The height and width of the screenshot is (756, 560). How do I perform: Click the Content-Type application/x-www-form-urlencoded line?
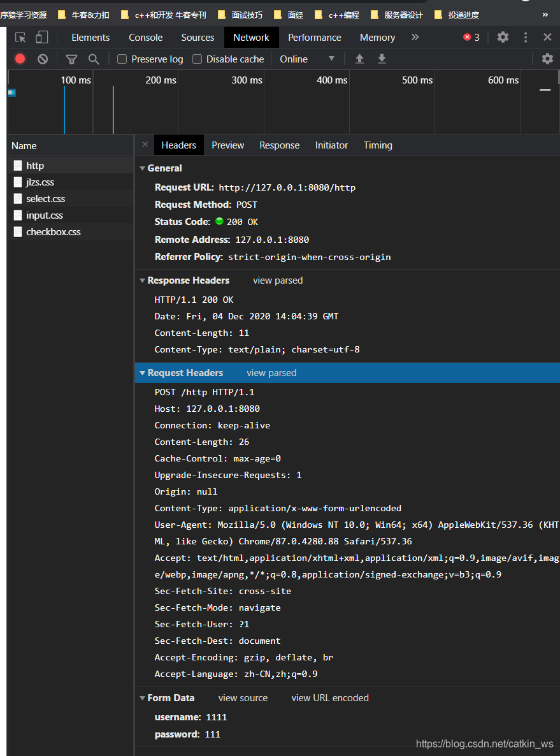pos(278,508)
